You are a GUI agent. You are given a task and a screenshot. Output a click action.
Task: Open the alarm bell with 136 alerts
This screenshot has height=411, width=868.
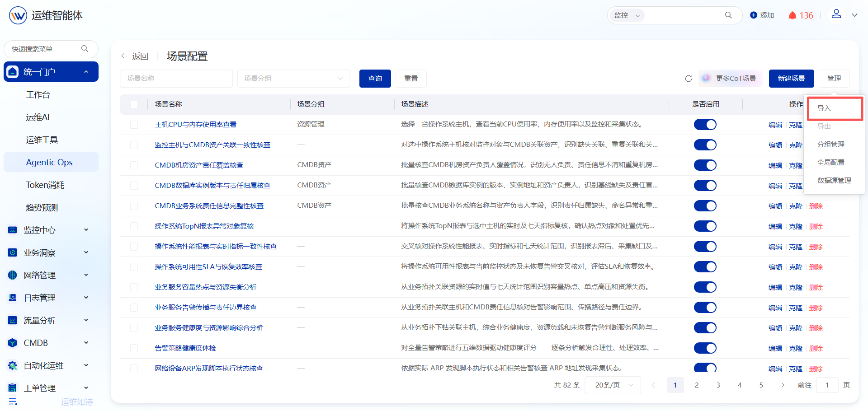point(801,15)
